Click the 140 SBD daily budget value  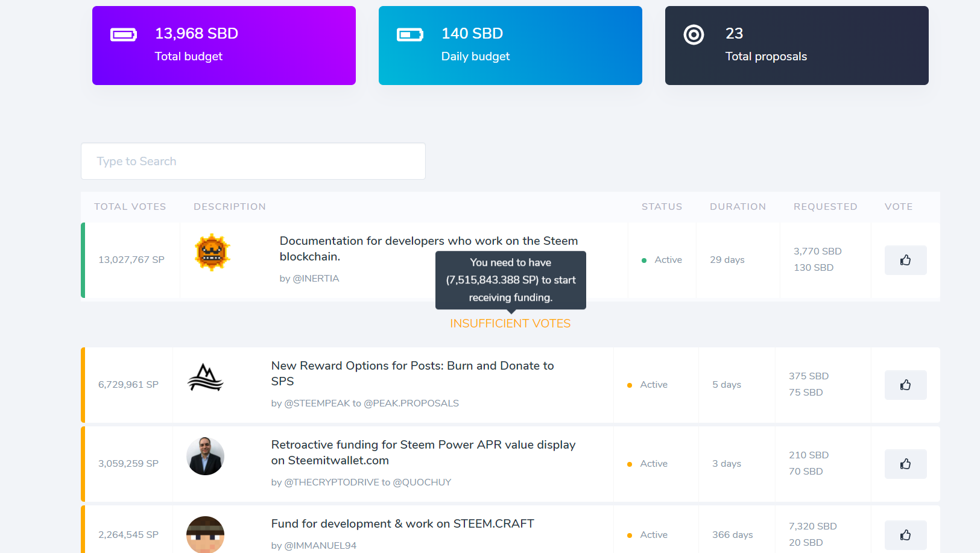[472, 34]
